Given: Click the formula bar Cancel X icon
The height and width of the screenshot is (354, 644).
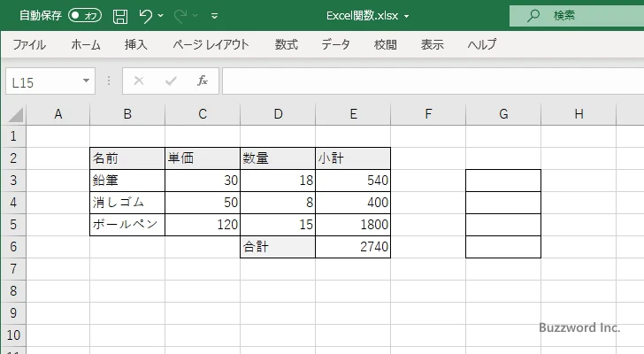Looking at the screenshot, I should (139, 81).
